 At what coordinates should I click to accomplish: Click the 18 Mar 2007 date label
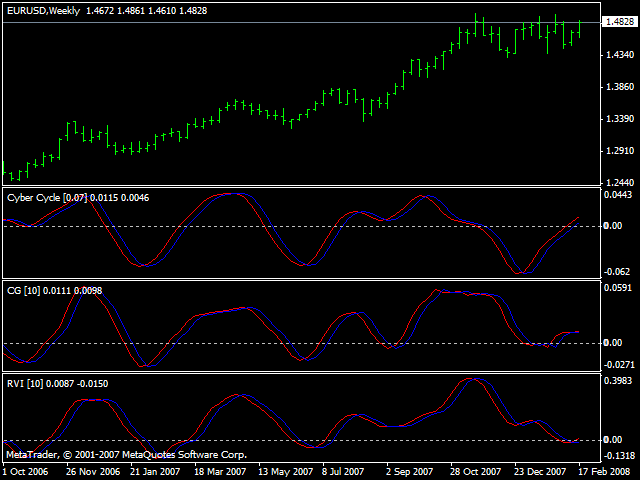click(x=220, y=472)
